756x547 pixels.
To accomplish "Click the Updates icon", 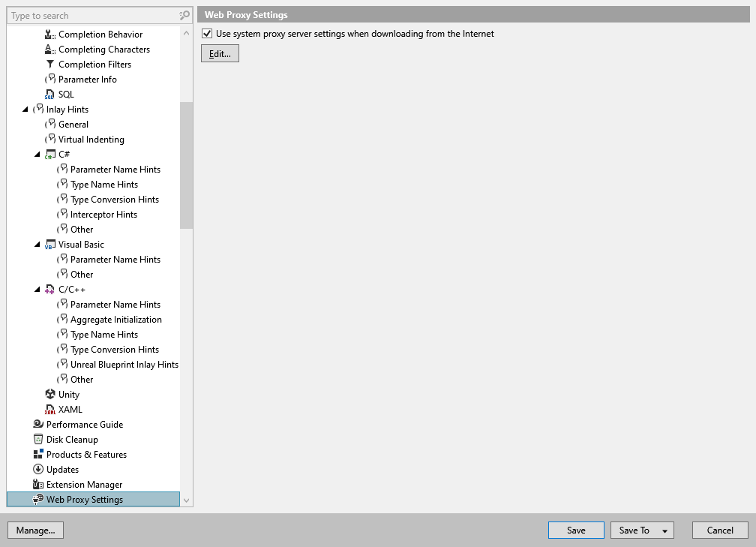I will (38, 469).
